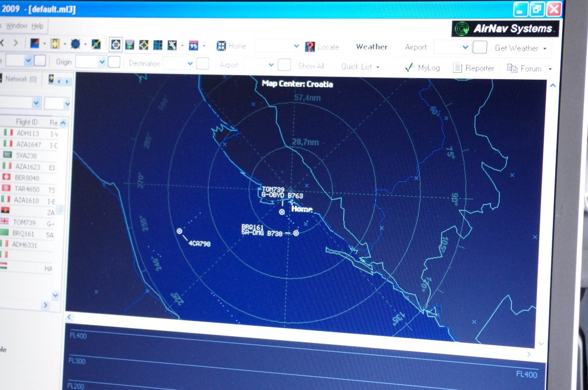Click the Home map icon
The height and width of the screenshot is (390, 588).
pos(221,46)
